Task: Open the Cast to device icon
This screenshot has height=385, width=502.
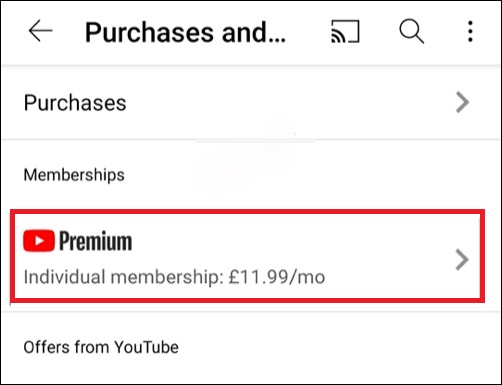Action: [x=345, y=32]
